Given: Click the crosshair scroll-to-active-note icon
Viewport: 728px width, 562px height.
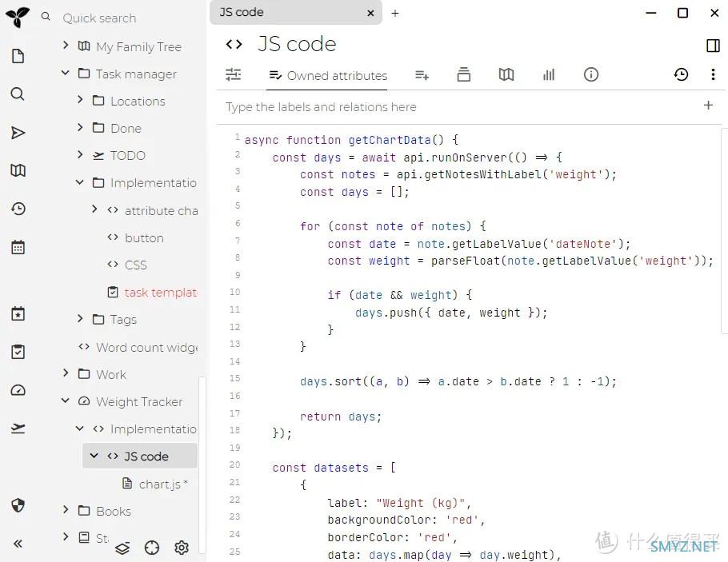Looking at the screenshot, I should [152, 548].
